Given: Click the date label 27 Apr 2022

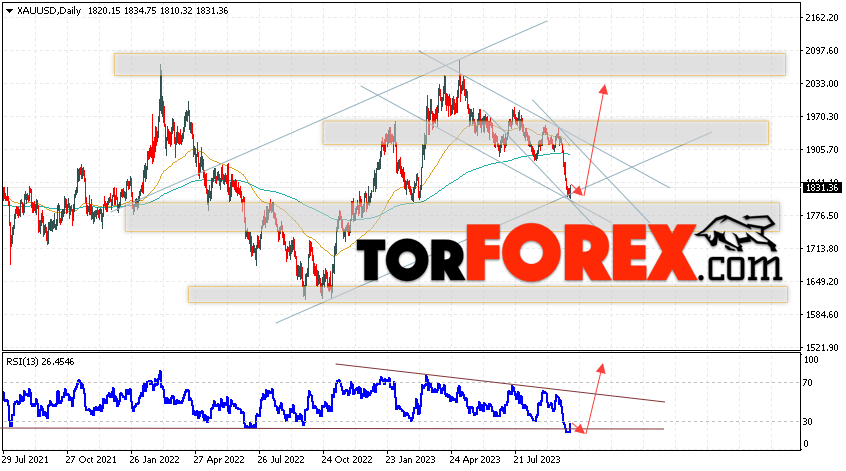Looking at the screenshot, I should tap(219, 460).
